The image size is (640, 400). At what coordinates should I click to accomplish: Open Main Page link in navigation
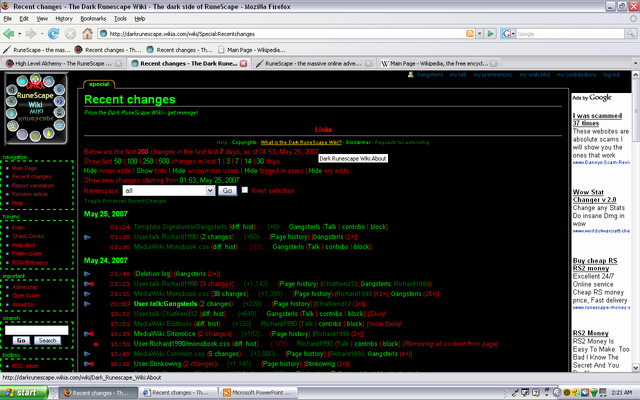[24, 168]
